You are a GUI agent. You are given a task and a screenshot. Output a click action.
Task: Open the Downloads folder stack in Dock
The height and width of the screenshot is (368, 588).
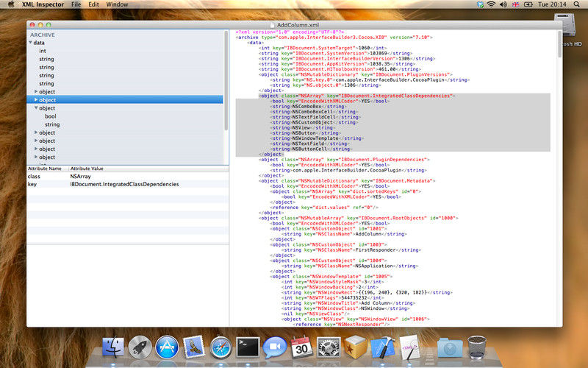[x=450, y=347]
